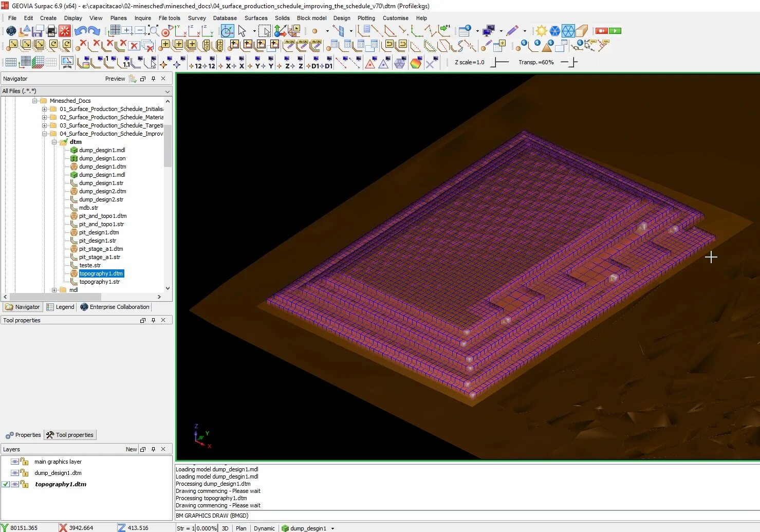Click the Zoom in icon
The image size is (760, 532).
click(x=127, y=31)
